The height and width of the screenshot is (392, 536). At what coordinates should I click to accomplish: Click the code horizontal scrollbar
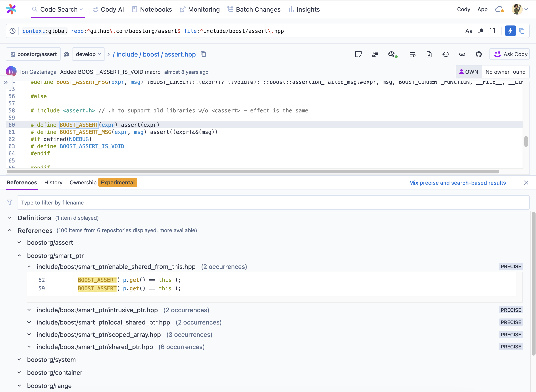click(x=253, y=171)
